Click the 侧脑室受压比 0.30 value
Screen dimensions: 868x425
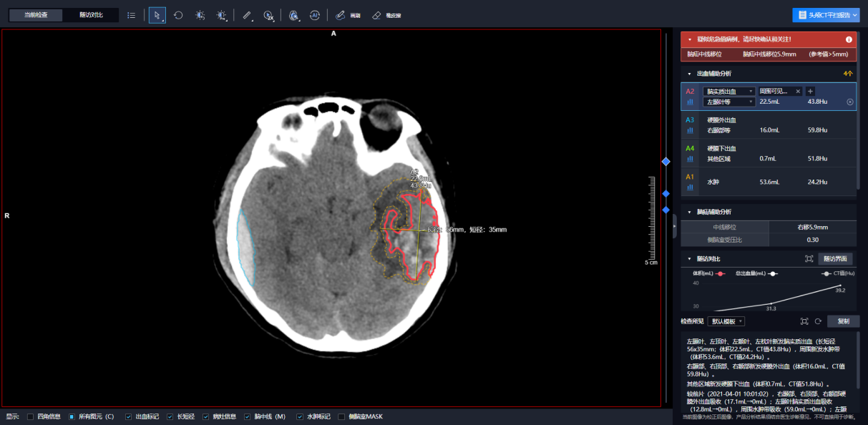(x=813, y=240)
